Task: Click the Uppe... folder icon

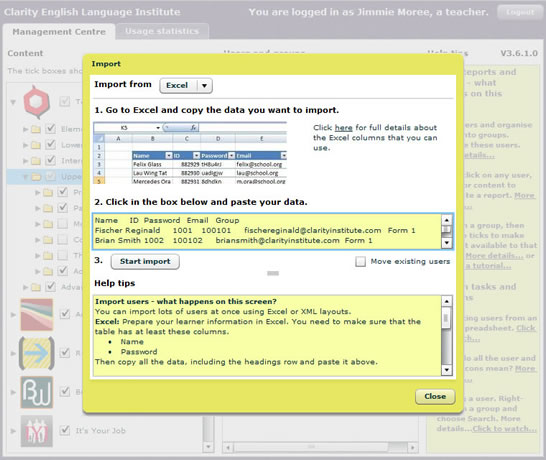Action: coord(36,177)
